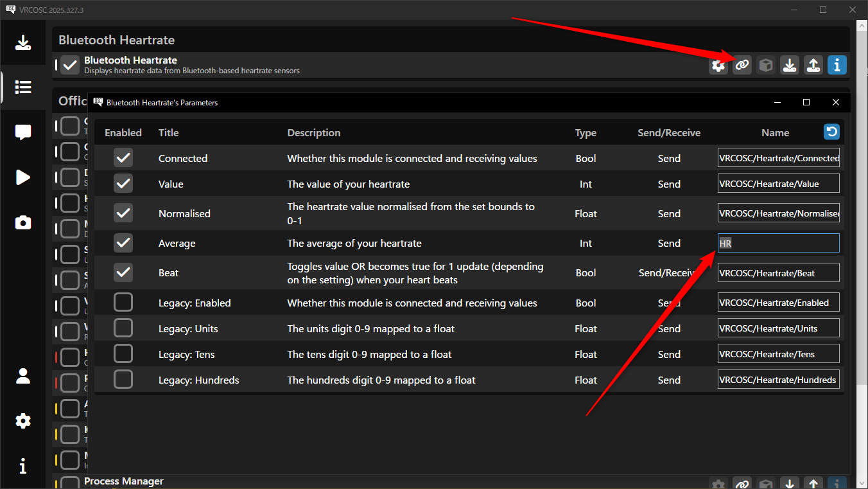Image resolution: width=868 pixels, height=489 pixels.
Task: Open the app settings gear in sidebar
Action: pyautogui.click(x=23, y=421)
